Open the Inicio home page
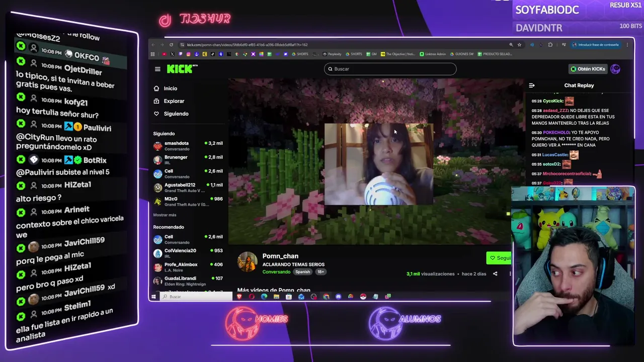Viewport: 644px width, 362px height. (166, 88)
